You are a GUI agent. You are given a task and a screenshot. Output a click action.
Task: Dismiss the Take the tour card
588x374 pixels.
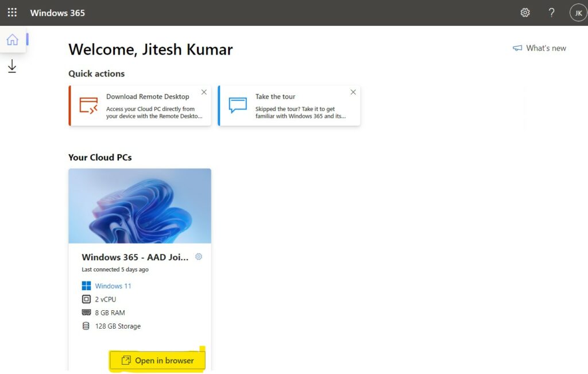pos(353,92)
